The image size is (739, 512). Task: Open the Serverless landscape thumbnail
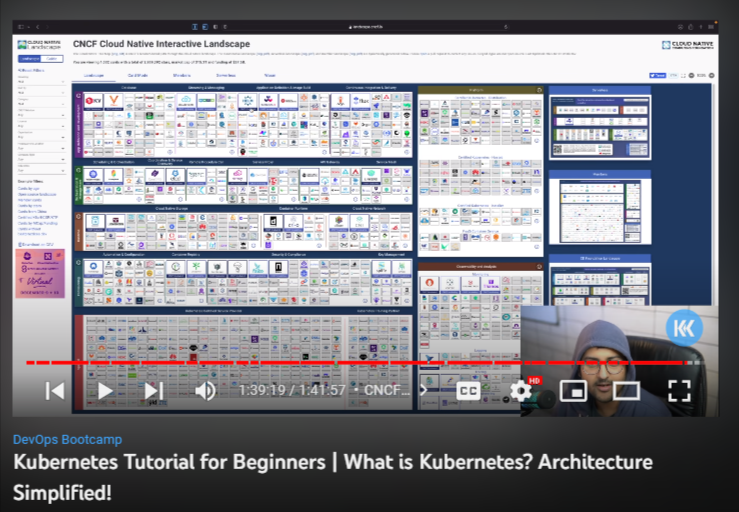click(x=600, y=127)
